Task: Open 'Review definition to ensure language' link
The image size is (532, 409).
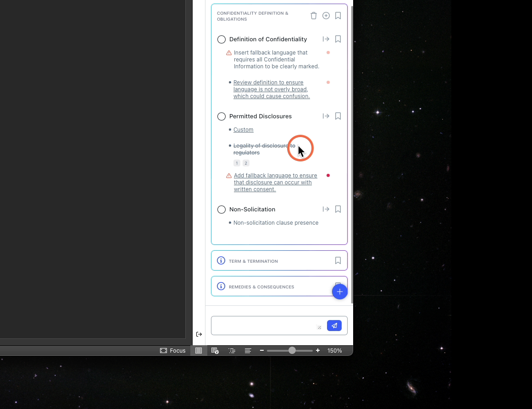Action: coord(272,89)
